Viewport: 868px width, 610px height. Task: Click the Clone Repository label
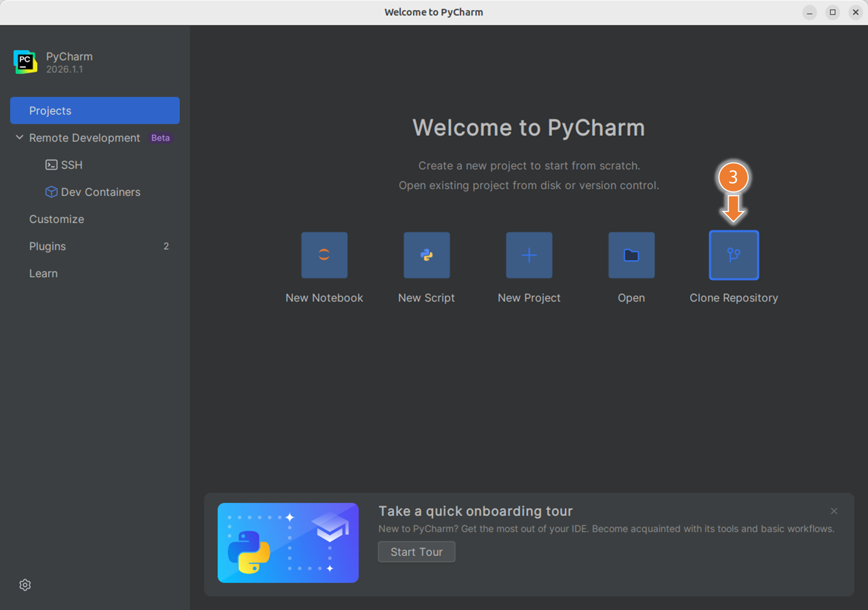(734, 298)
